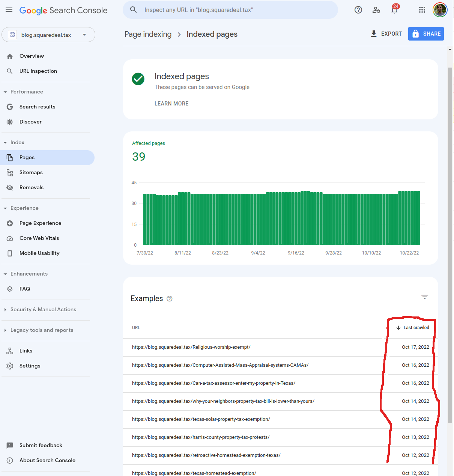This screenshot has height=476, width=454.
Task: Click the Share button
Action: click(426, 34)
